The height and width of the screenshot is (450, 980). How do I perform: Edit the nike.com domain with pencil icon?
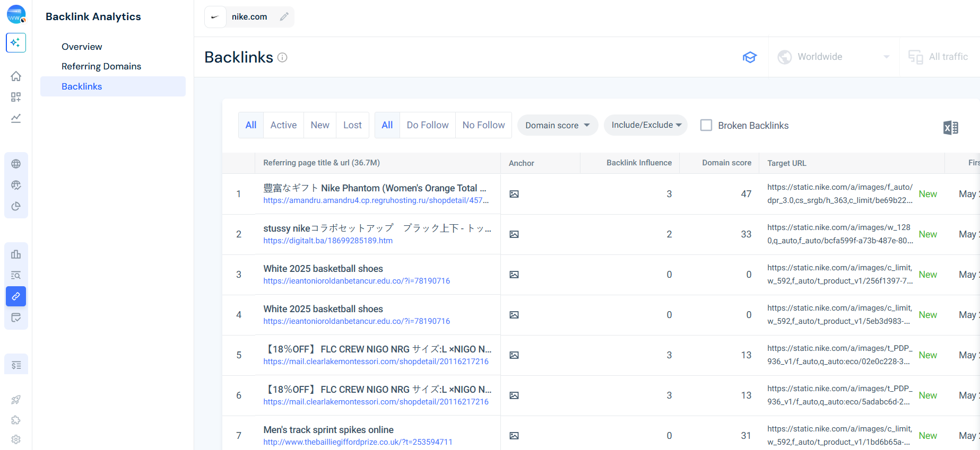pos(284,17)
